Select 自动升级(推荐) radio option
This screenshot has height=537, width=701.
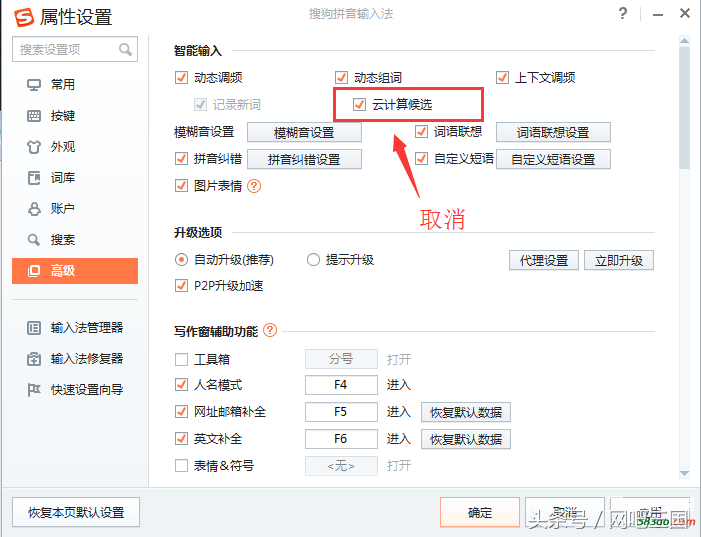(181, 259)
